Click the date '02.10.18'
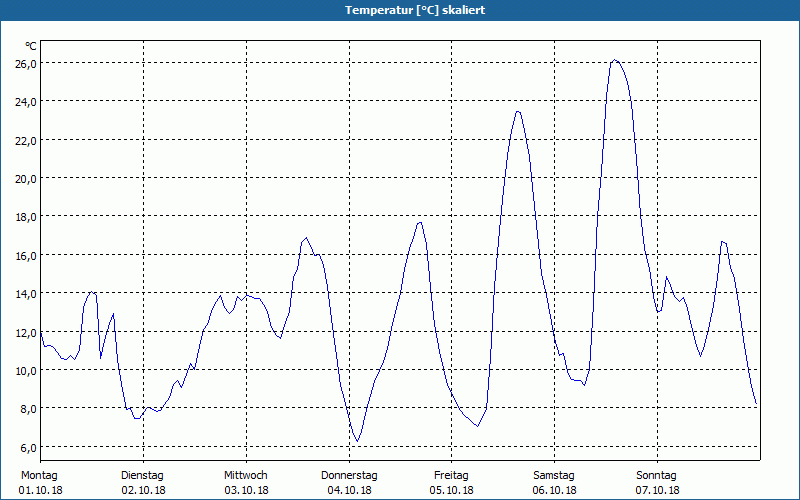The height and width of the screenshot is (500, 800). pos(143,490)
